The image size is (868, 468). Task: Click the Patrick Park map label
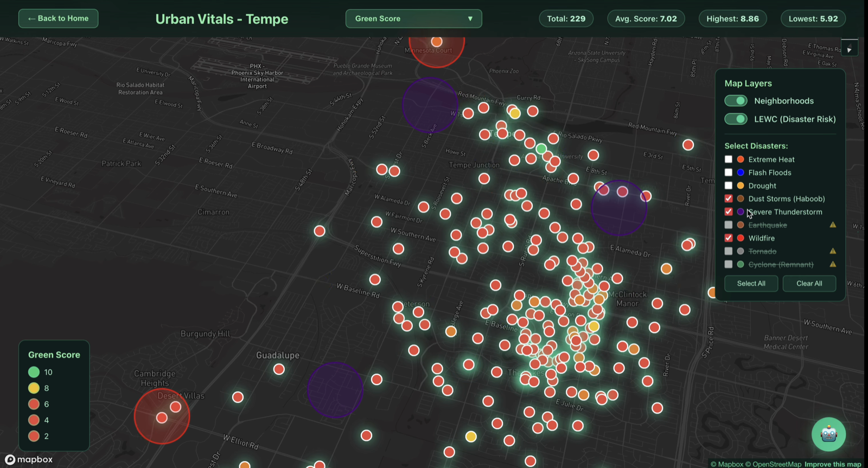(121, 163)
